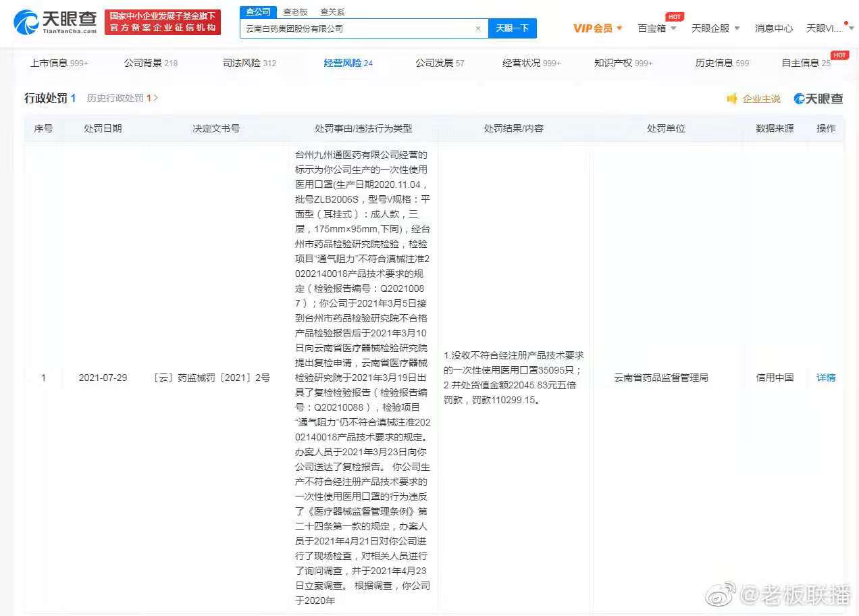Click the red government-backing credential banner

coord(163,22)
